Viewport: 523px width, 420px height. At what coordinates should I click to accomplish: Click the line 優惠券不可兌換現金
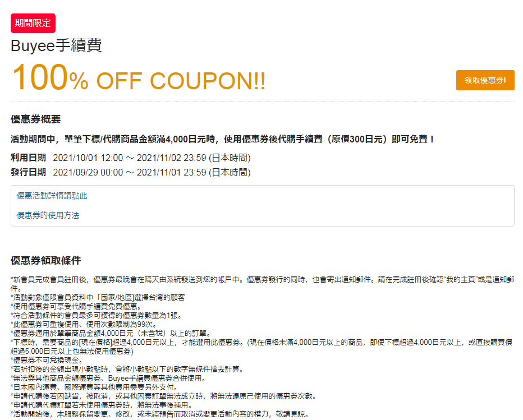click(x=47, y=361)
